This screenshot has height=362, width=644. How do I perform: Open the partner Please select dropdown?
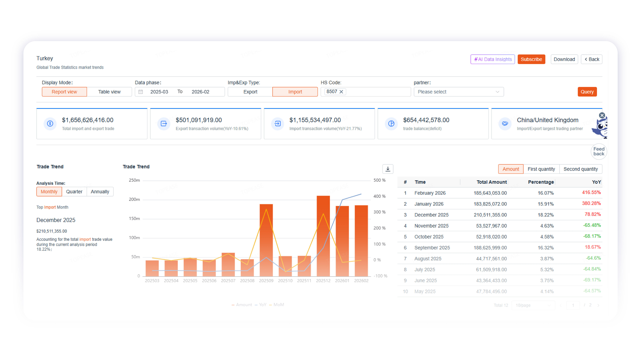tap(459, 92)
